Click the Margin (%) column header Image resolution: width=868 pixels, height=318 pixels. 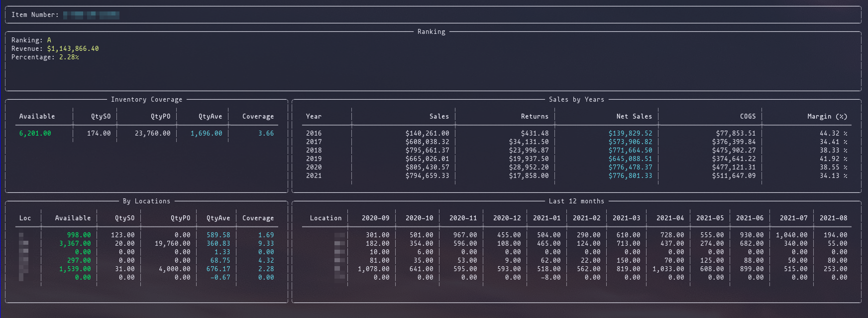(x=828, y=117)
